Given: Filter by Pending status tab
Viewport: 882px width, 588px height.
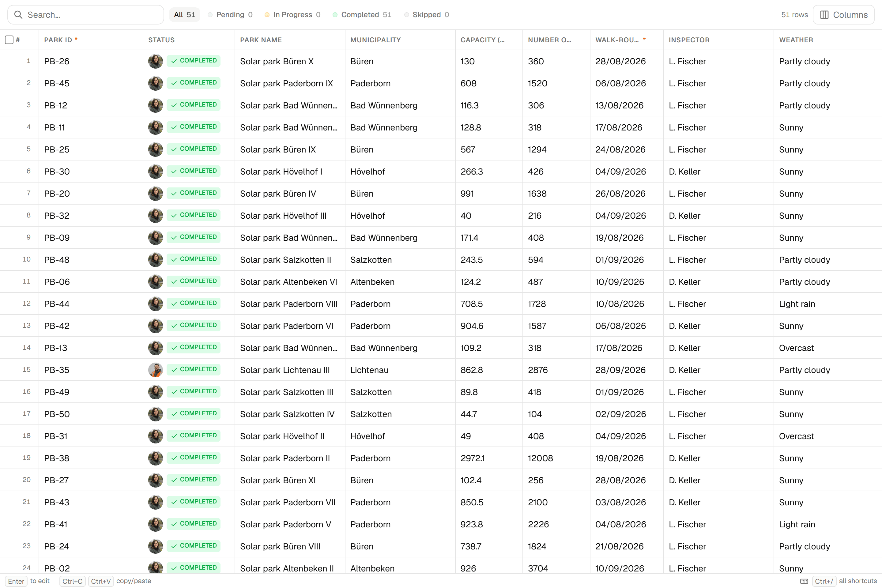Looking at the screenshot, I should coord(230,15).
